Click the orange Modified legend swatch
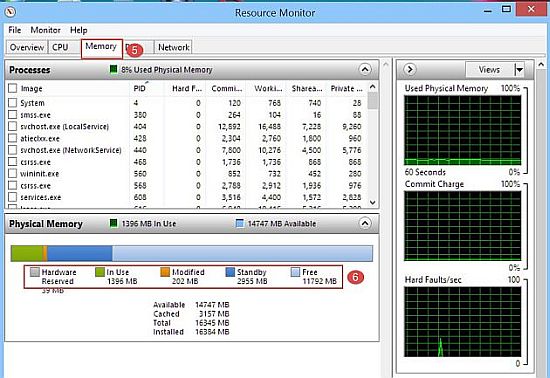 tap(165, 272)
